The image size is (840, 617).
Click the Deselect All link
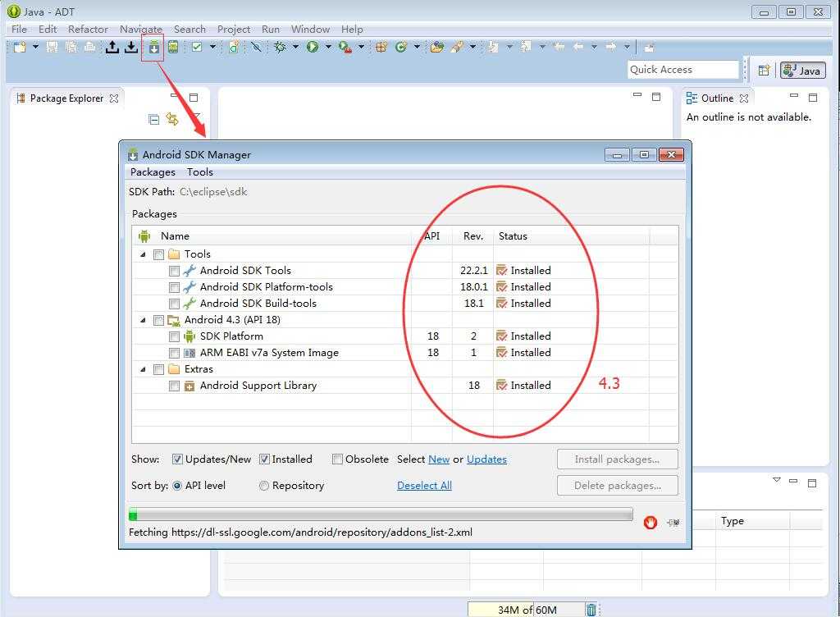[424, 486]
